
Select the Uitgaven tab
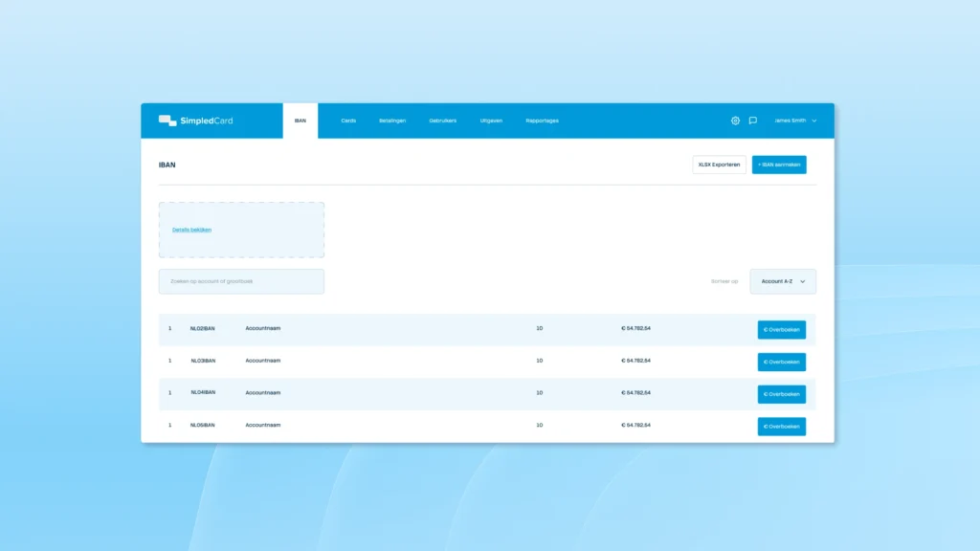pos(491,121)
